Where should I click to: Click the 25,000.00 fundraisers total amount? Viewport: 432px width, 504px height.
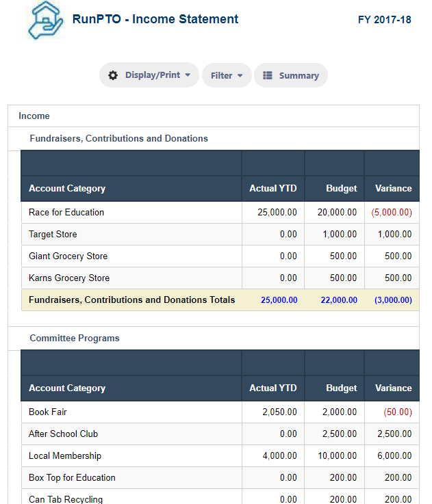pyautogui.click(x=279, y=300)
